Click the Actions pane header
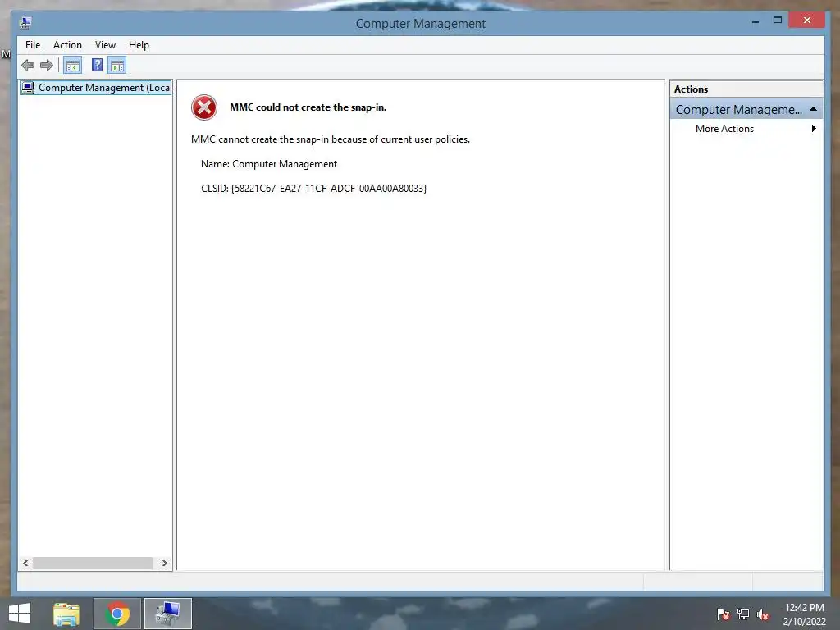The height and width of the screenshot is (630, 840). (x=746, y=89)
